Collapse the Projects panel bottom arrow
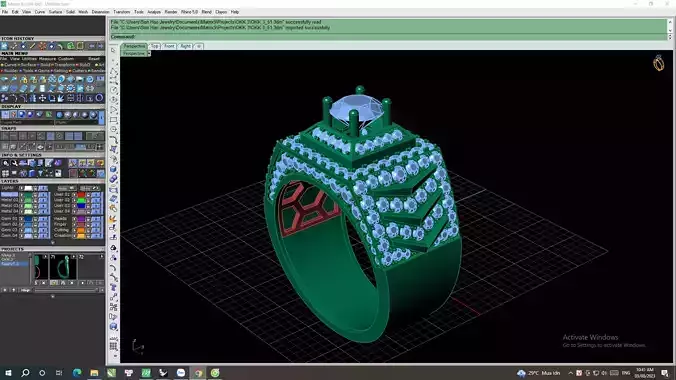Viewport: 676px width, 380px height. (53, 297)
